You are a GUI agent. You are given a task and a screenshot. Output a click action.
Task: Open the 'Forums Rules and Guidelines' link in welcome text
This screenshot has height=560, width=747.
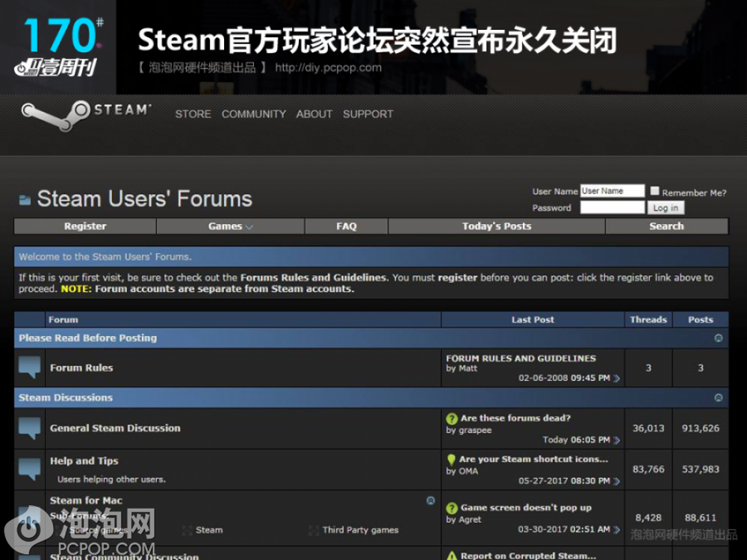pyautogui.click(x=314, y=278)
